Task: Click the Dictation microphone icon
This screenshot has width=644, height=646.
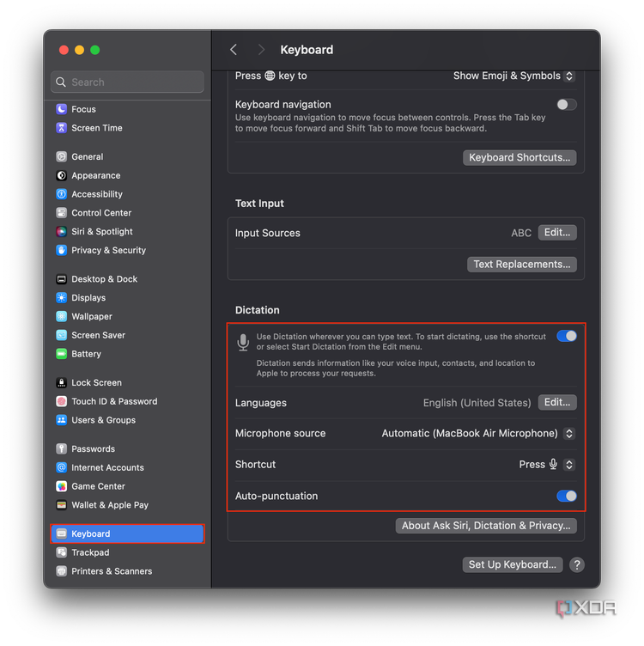Action: [243, 343]
